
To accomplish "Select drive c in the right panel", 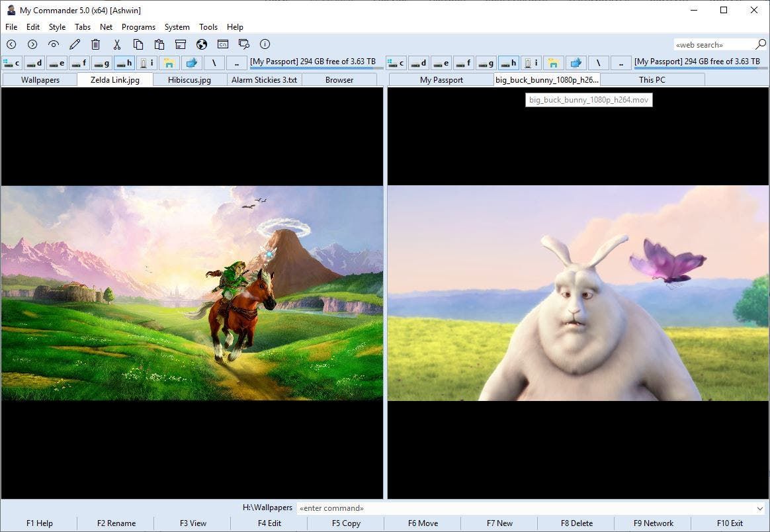I will [x=396, y=62].
